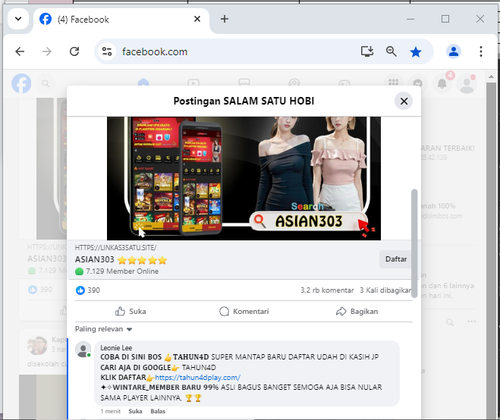Viewport: 500px width, 420px height.
Task: Share the post with Bagikan
Action: (357, 311)
